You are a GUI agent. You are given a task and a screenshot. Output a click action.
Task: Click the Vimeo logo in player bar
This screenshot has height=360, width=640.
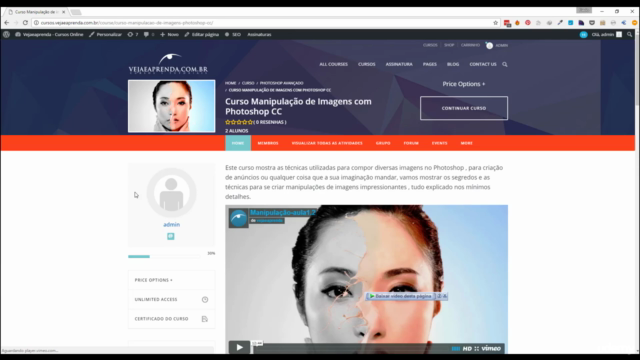pos(491,348)
